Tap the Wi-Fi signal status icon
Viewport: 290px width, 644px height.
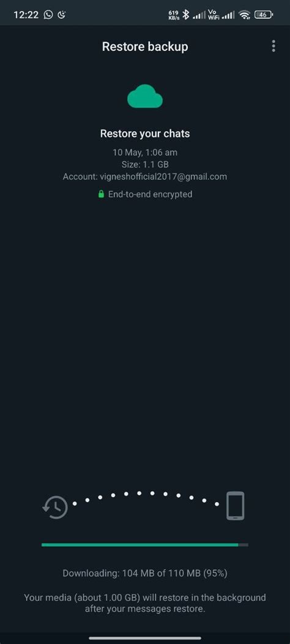[245, 15]
